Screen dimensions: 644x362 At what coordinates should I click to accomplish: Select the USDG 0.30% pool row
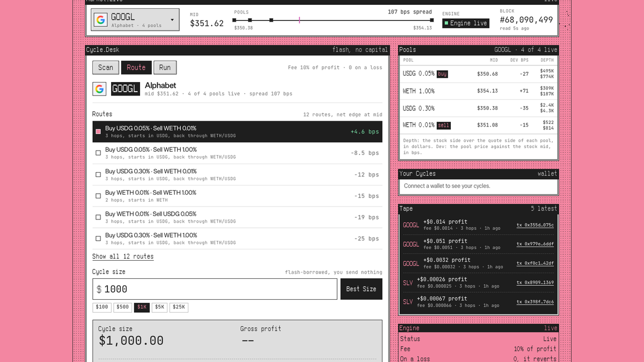[x=478, y=108]
